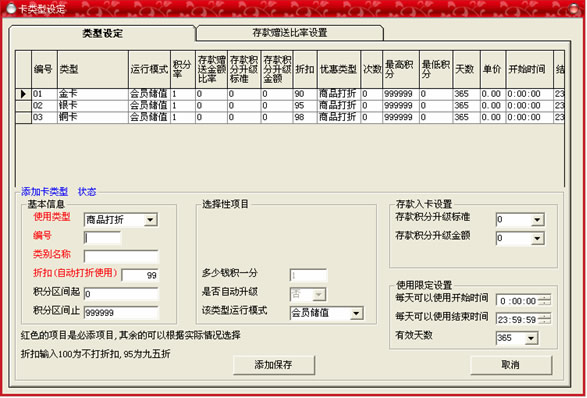
Task: Open the 存款积分升级标准 dropdown
Action: tap(537, 220)
